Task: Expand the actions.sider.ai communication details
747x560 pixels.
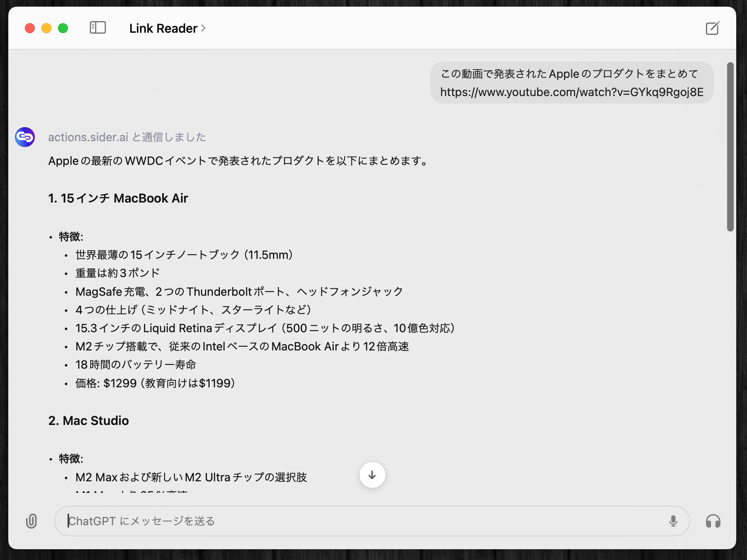Action: click(x=127, y=137)
